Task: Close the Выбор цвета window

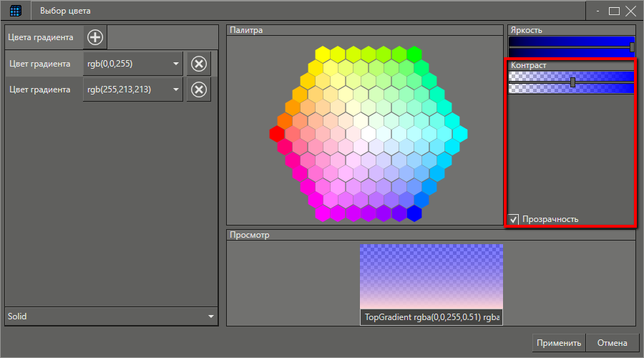Action: coord(630,11)
